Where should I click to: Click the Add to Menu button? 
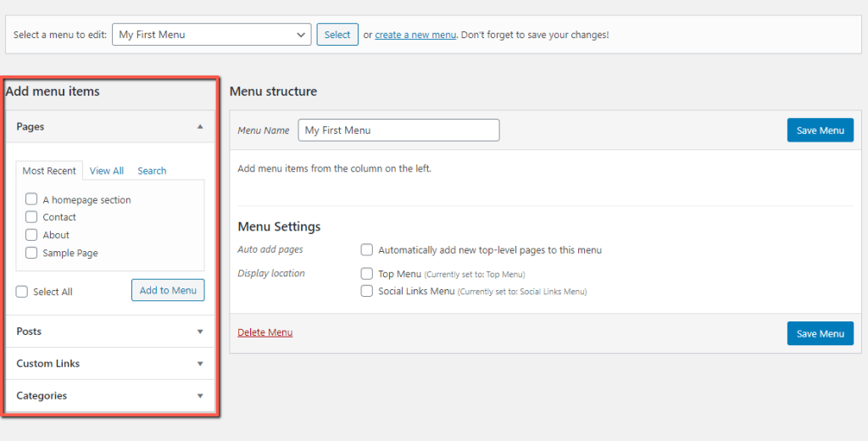click(168, 290)
